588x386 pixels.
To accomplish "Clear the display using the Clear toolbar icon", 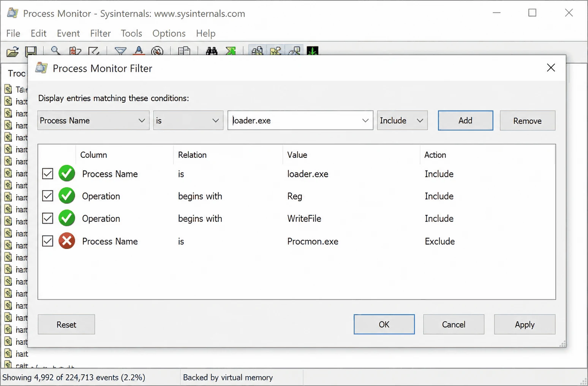I will pyautogui.click(x=94, y=51).
